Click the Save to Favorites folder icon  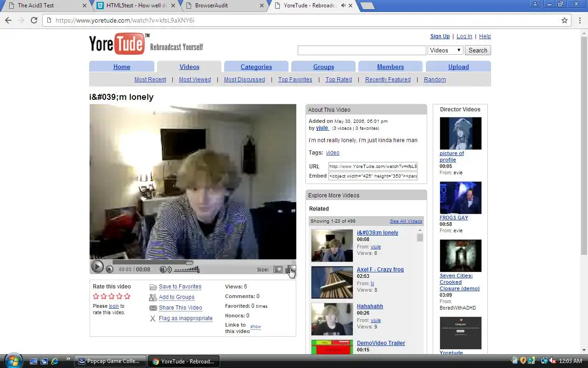(x=153, y=287)
